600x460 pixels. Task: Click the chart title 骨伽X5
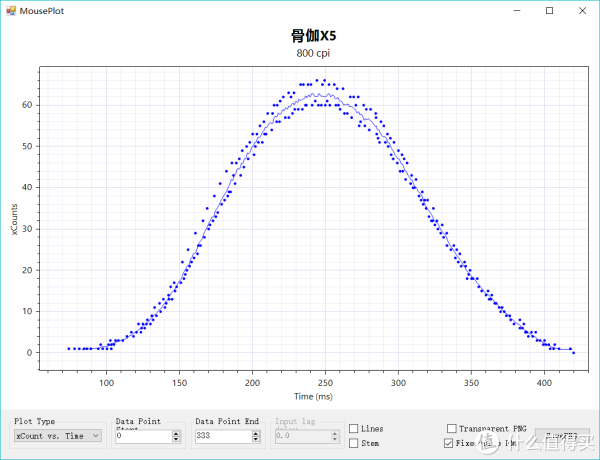tap(313, 36)
